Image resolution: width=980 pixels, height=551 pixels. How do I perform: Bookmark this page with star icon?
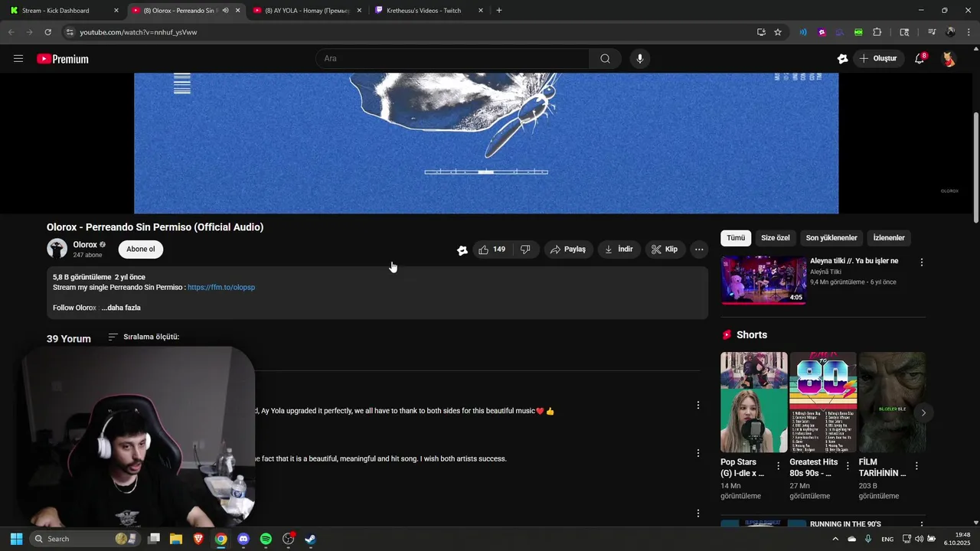tap(778, 32)
